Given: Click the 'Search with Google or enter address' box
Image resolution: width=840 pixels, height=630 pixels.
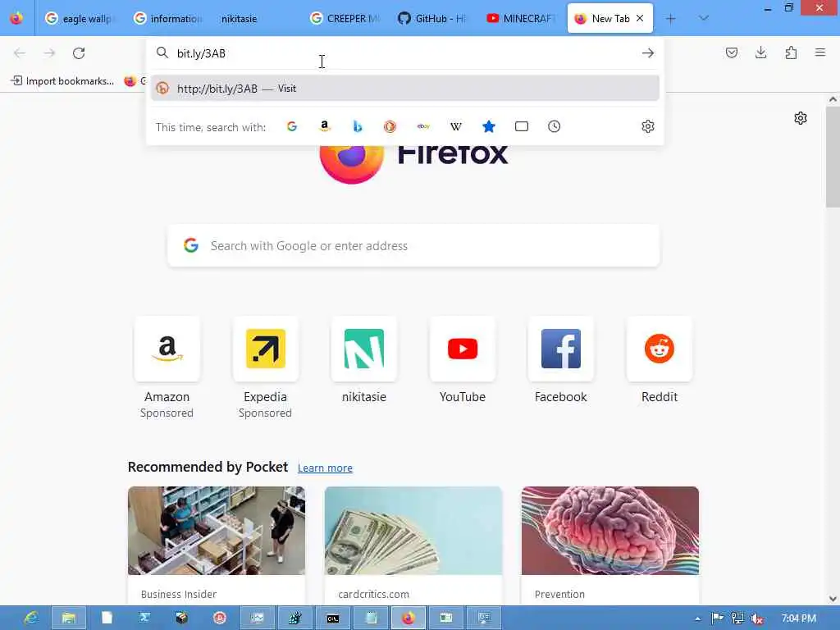Looking at the screenshot, I should click(x=413, y=246).
